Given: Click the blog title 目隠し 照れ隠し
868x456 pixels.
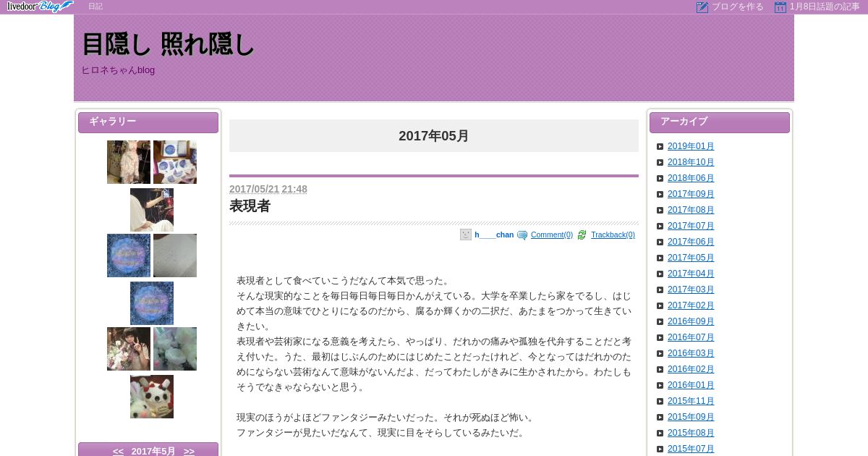Looking at the screenshot, I should tap(168, 44).
